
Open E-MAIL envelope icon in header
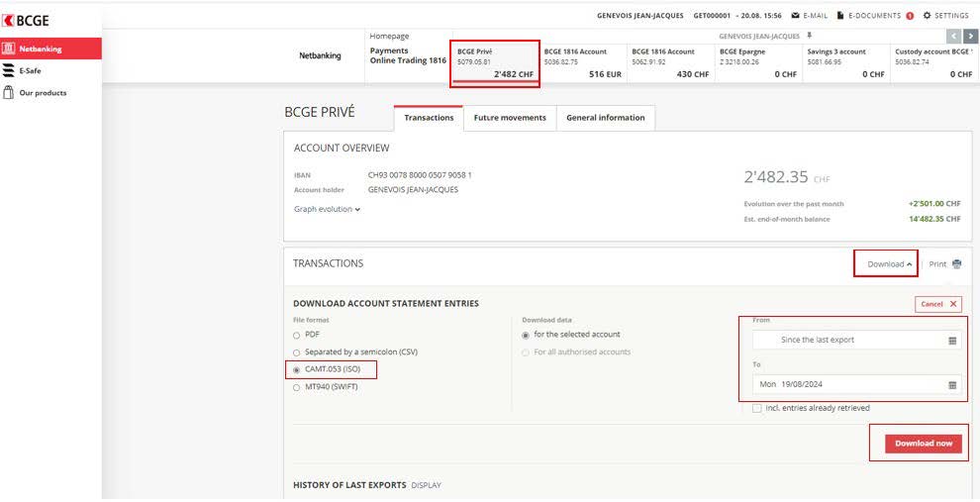795,16
